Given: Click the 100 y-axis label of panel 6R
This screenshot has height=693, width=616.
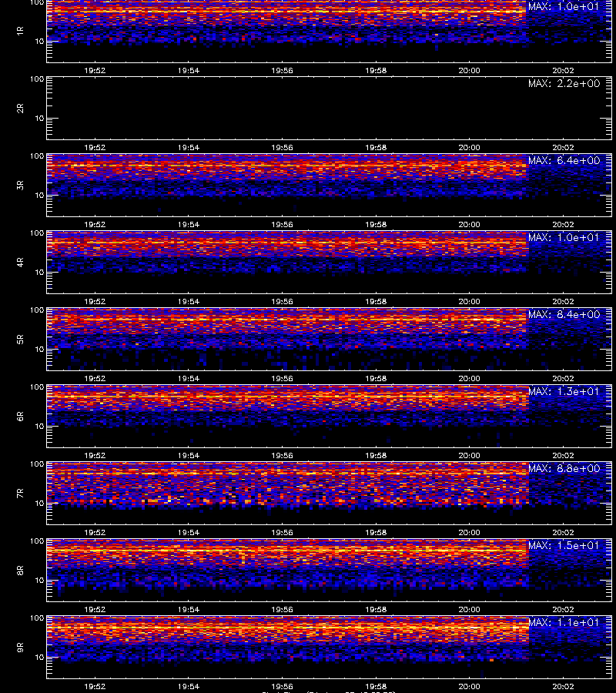Looking at the screenshot, I should pos(37,387).
